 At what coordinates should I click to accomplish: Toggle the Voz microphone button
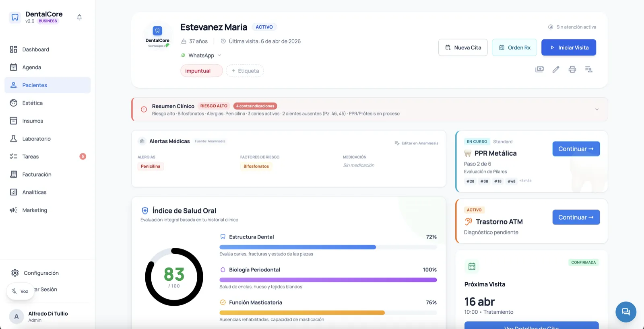pos(20,291)
